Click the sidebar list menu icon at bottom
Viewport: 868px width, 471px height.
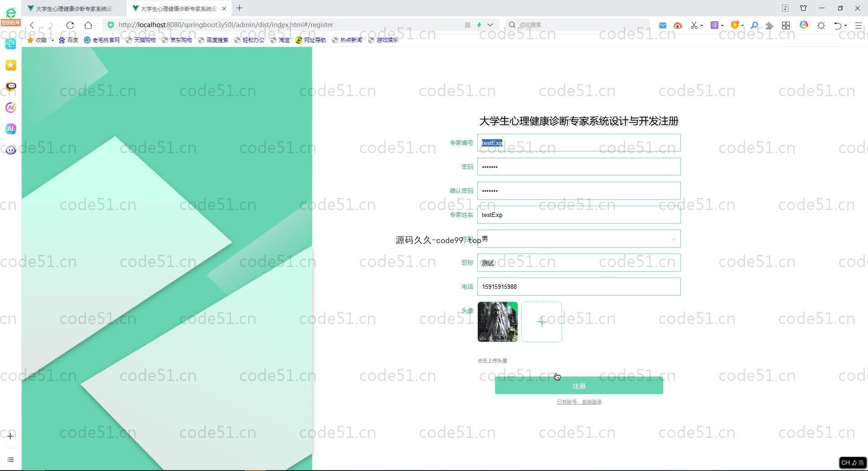click(10, 460)
